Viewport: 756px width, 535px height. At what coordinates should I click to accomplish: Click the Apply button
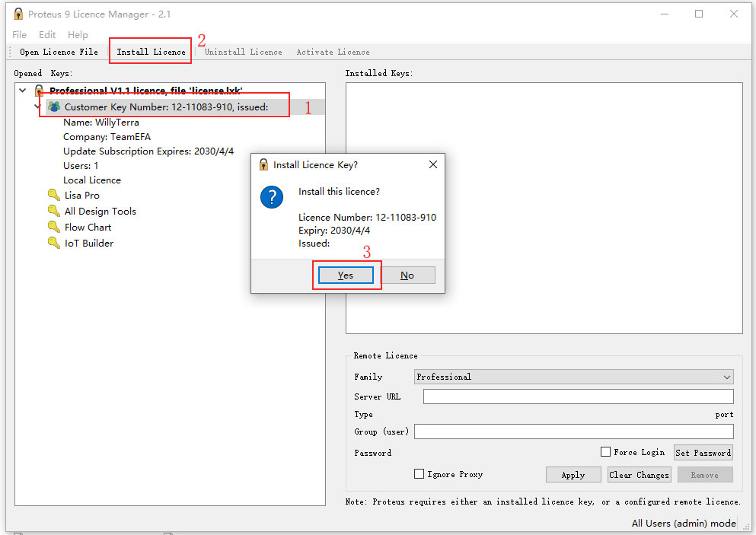coord(573,475)
